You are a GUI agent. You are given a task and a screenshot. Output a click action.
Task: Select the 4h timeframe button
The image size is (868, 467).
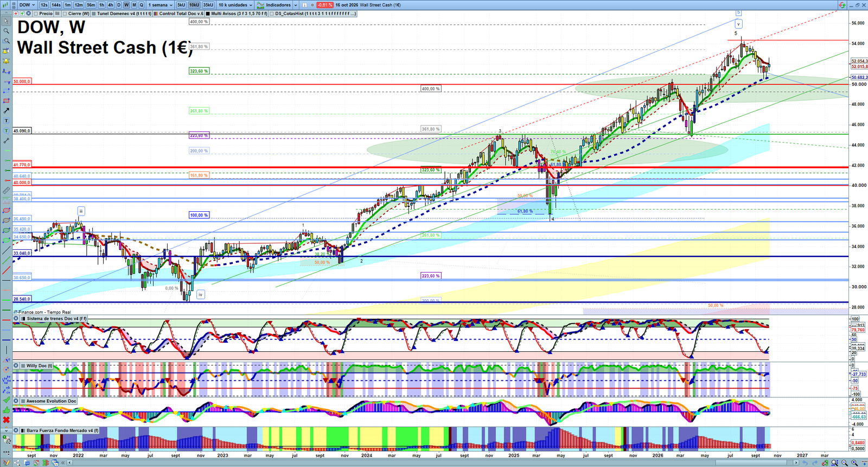coord(111,5)
